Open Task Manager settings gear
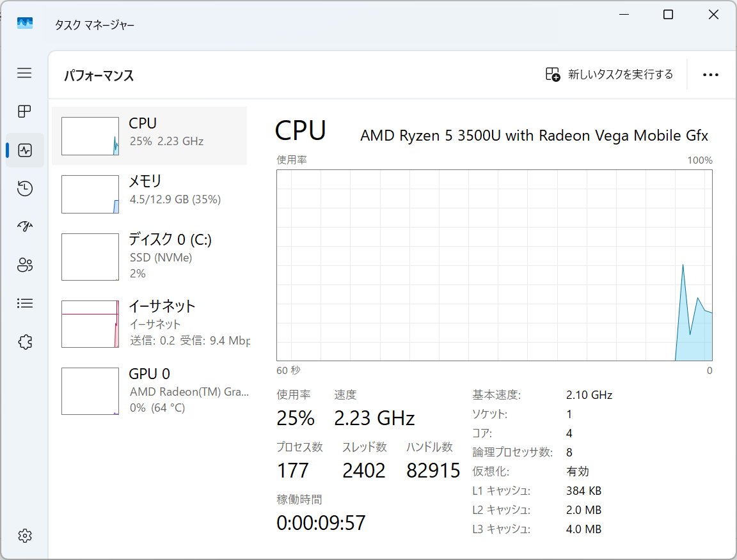The image size is (737, 560). (x=24, y=535)
